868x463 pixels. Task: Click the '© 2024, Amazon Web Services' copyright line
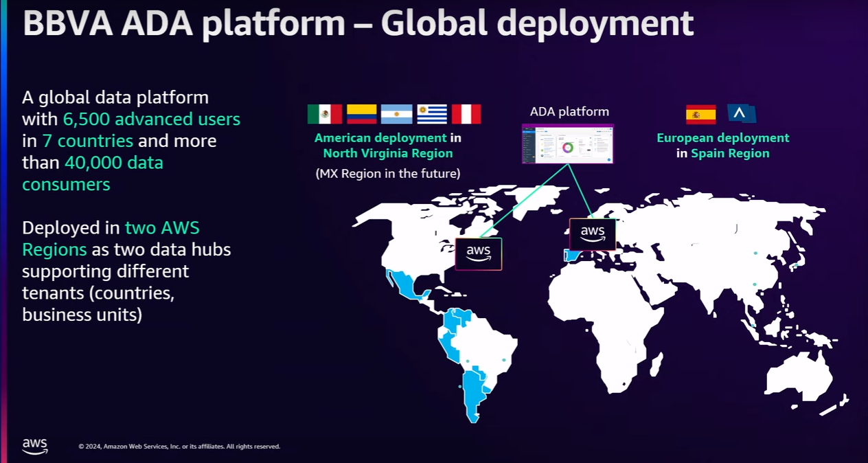point(179,447)
